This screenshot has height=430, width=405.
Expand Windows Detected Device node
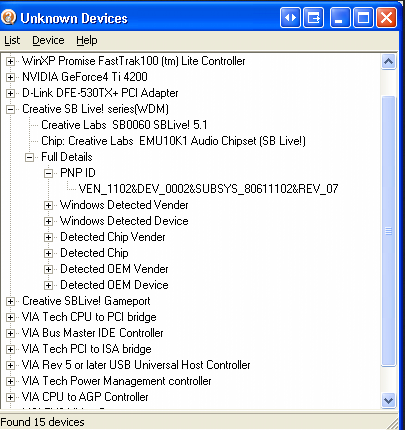click(x=48, y=221)
